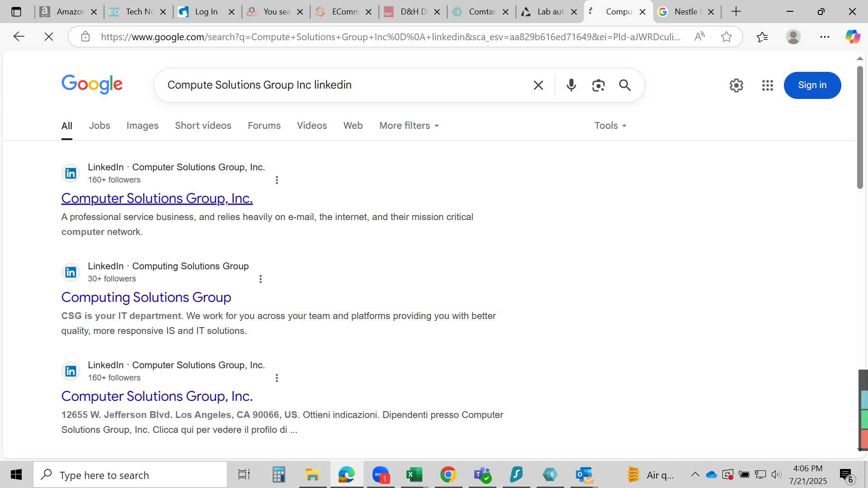Screen dimensions: 868x488
Task: Start voice search with microphone icon
Action: (571, 85)
